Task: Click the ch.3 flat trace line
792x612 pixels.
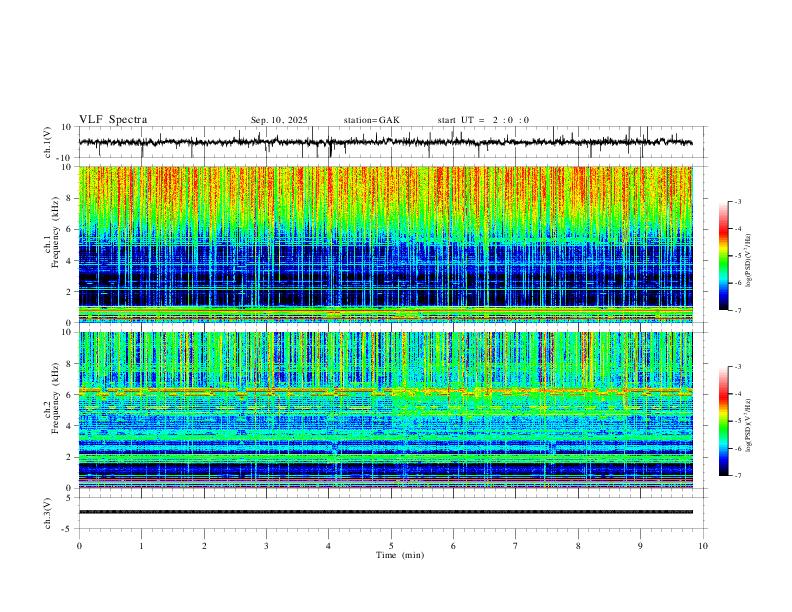Action: [385, 512]
